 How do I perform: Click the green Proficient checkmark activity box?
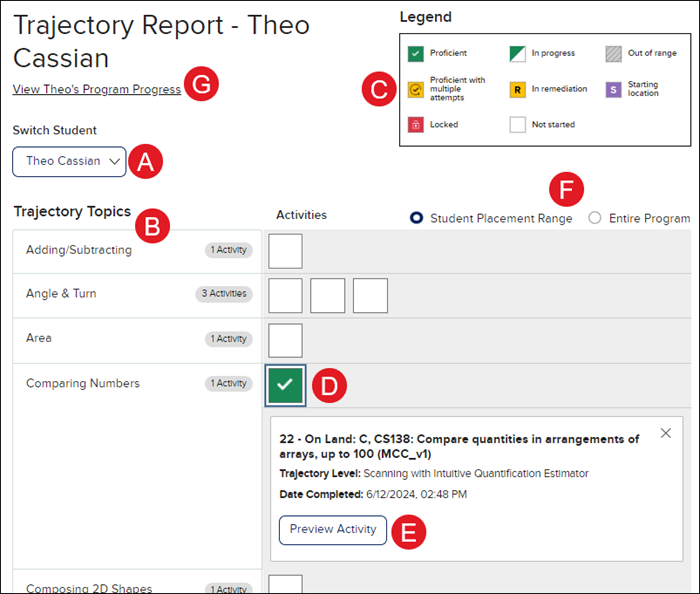(286, 385)
